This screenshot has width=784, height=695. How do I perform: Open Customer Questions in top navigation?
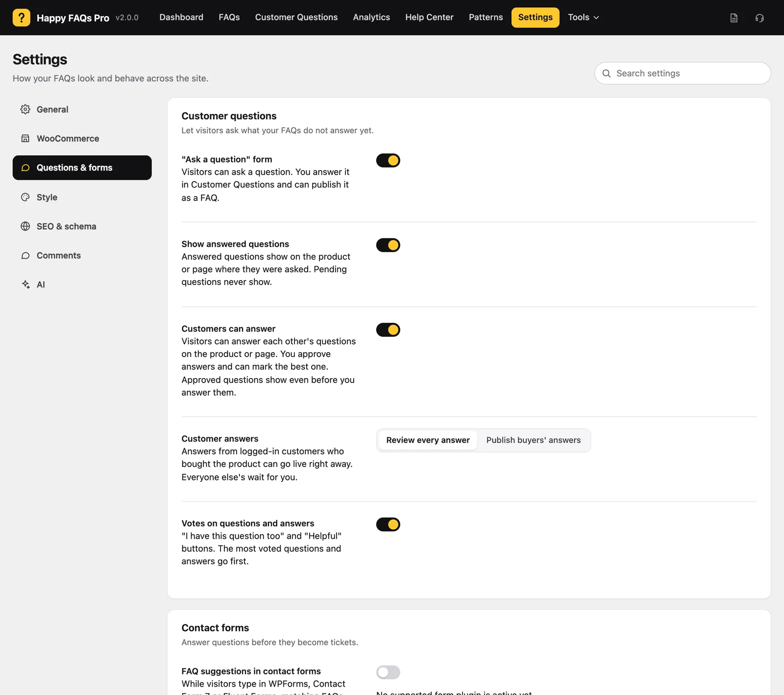(296, 18)
